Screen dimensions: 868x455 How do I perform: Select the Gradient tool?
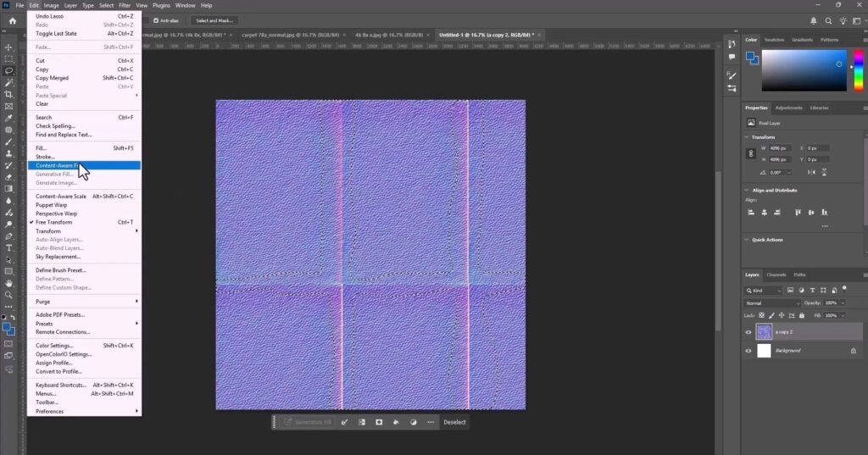[x=8, y=189]
